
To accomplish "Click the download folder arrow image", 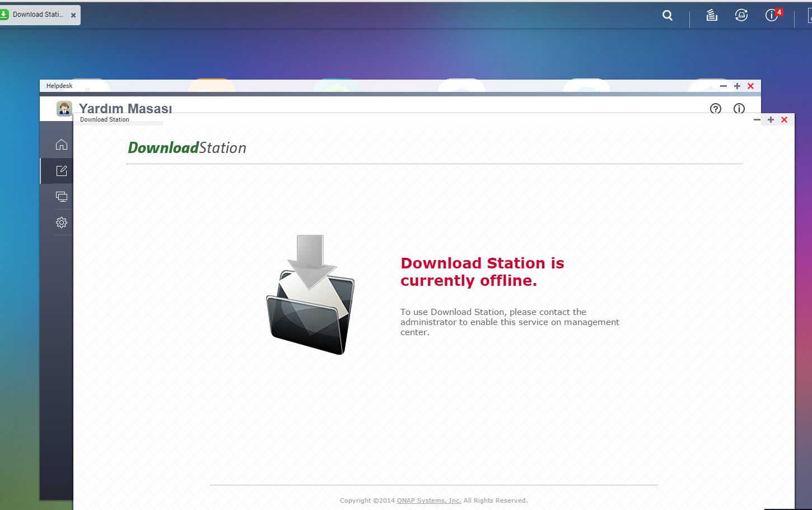I will point(310,295).
